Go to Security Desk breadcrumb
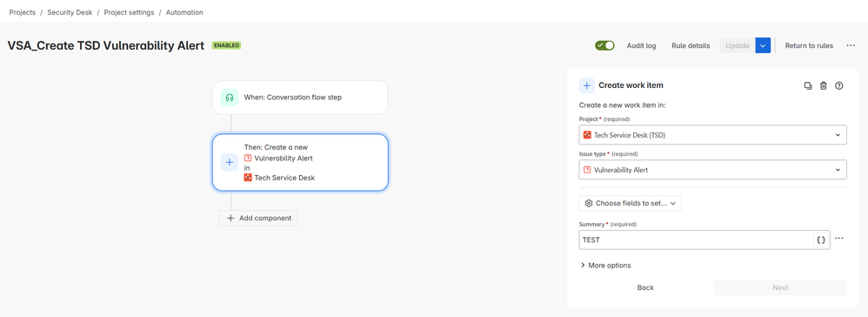Image resolution: width=868 pixels, height=317 pixels. (70, 12)
